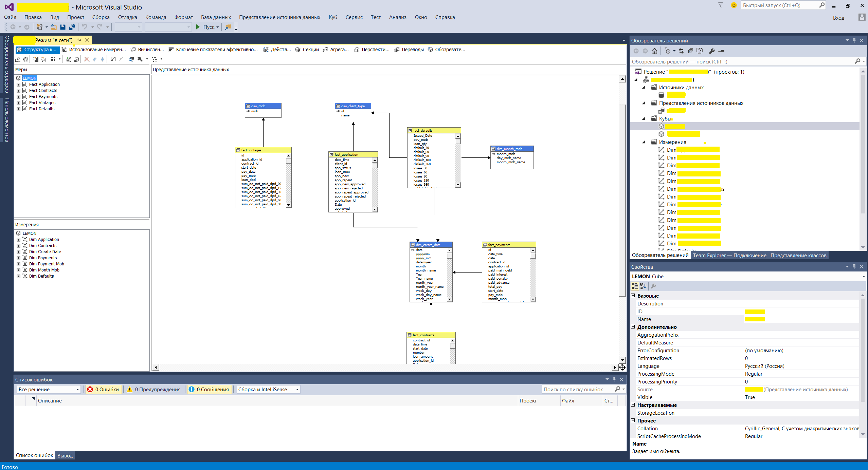Switch to Team Explorer — Подключение tab
The image size is (868, 470).
pos(729,256)
